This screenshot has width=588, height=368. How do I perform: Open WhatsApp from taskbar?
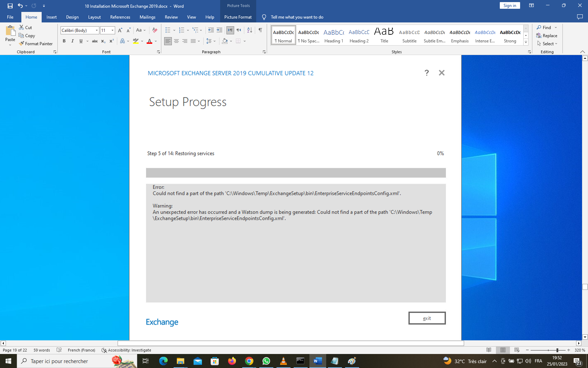pyautogui.click(x=266, y=361)
